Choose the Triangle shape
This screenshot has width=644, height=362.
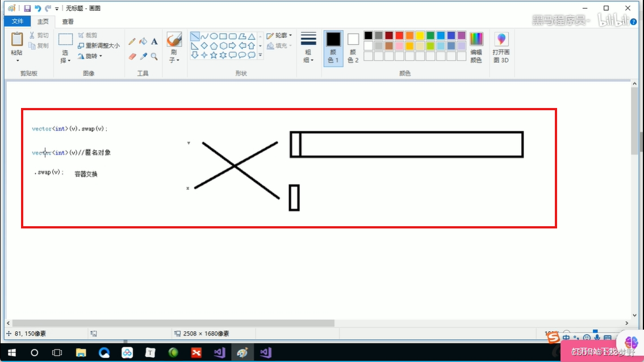click(252, 36)
